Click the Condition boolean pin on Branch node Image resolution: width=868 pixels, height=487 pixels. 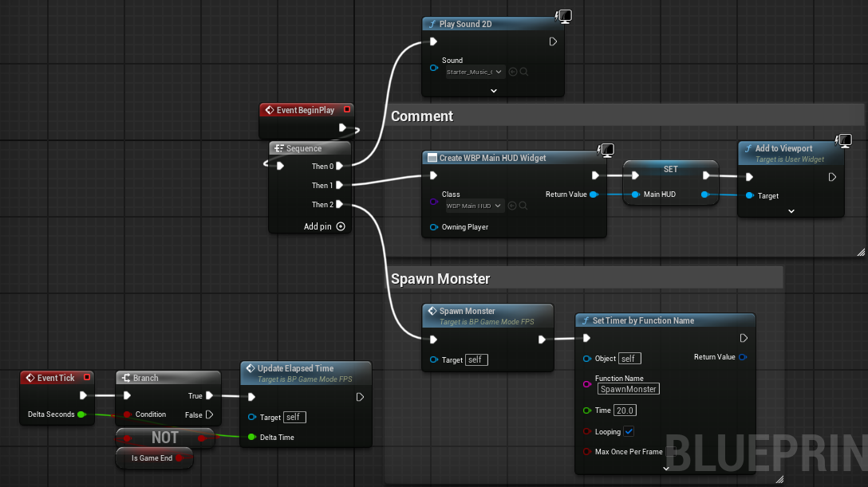coord(128,414)
